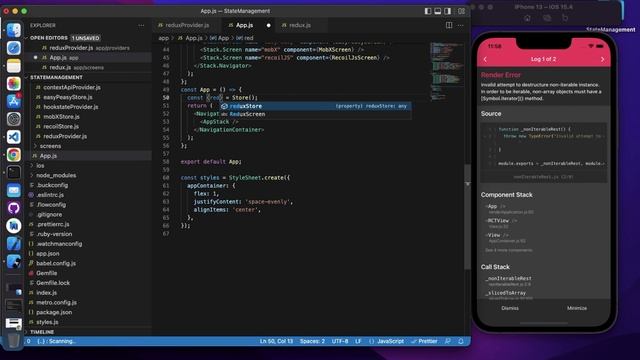Screen dimensions: 640x360
Task: Open easyPeasyStore.js in the explorer
Action: coord(68,97)
